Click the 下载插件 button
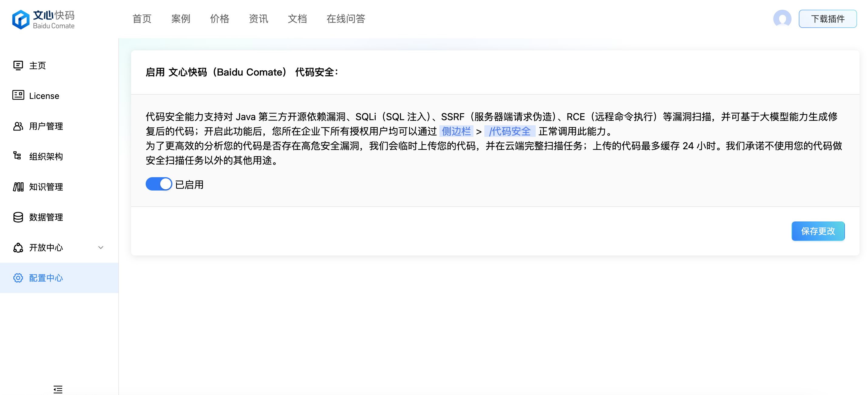 [x=828, y=19]
